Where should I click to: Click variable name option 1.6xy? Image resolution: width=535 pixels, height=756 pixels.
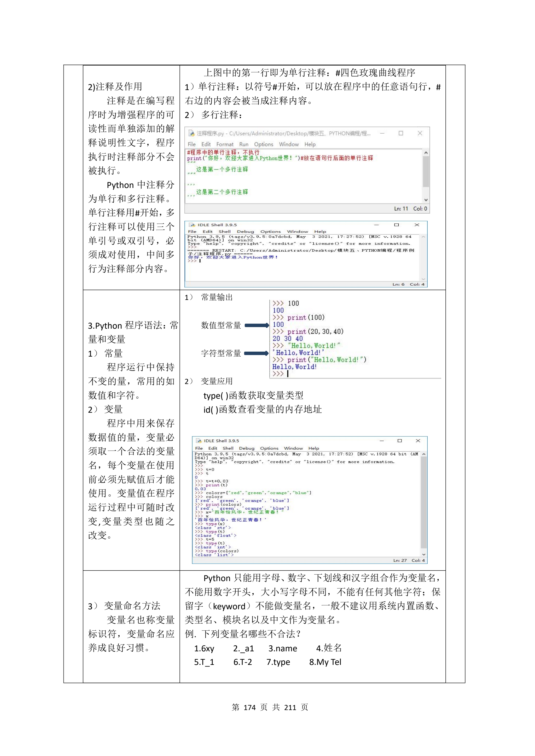click(204, 648)
